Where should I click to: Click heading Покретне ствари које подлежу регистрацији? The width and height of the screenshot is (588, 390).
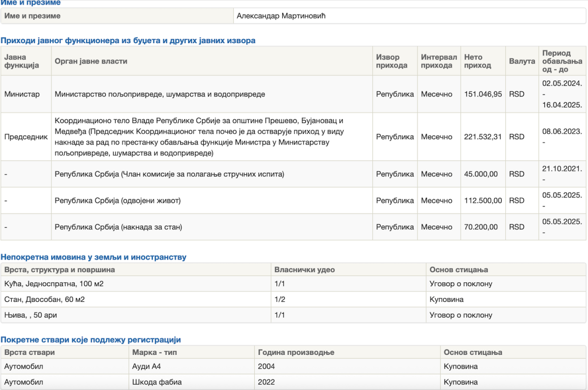point(91,340)
